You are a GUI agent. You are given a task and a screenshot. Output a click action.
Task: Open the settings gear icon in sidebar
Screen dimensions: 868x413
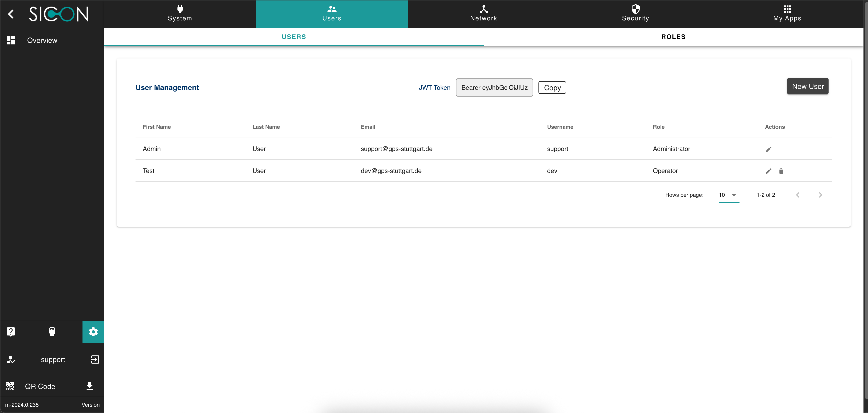point(93,331)
